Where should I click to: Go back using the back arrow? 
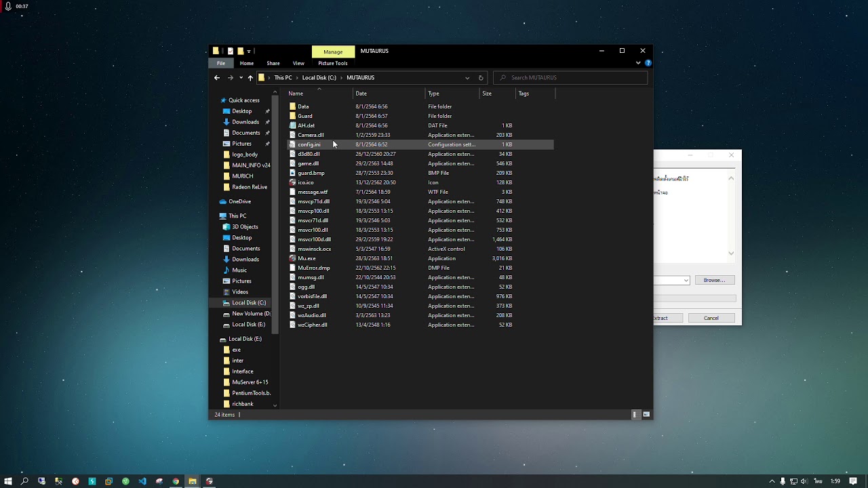pos(217,78)
